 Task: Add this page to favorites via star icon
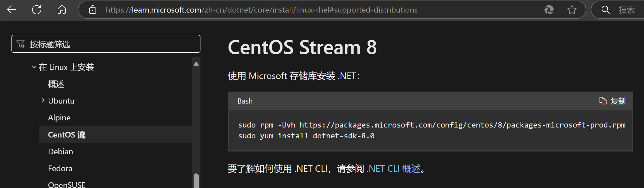tap(572, 9)
